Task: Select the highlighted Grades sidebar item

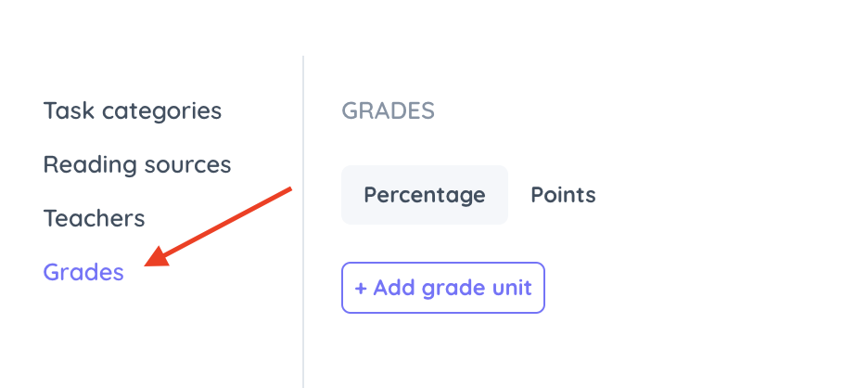Action: tap(83, 272)
